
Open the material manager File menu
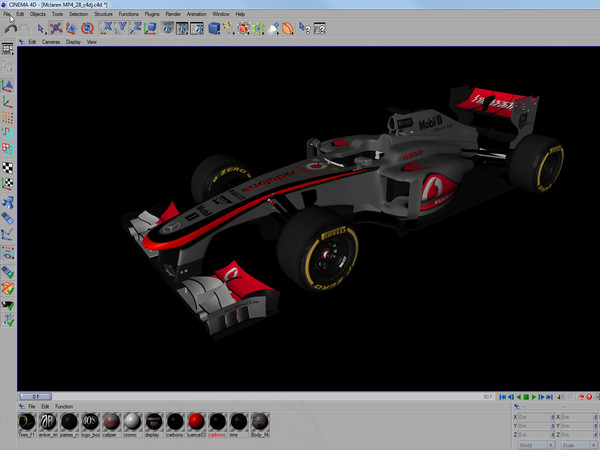[32, 406]
